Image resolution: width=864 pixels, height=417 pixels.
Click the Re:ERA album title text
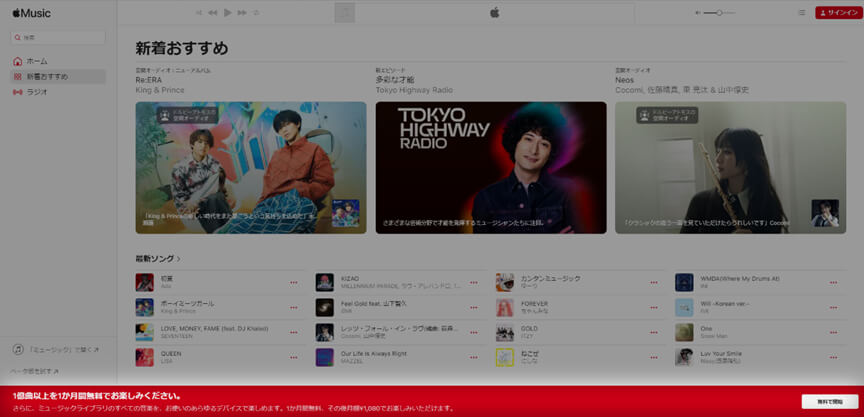pyautogui.click(x=149, y=80)
